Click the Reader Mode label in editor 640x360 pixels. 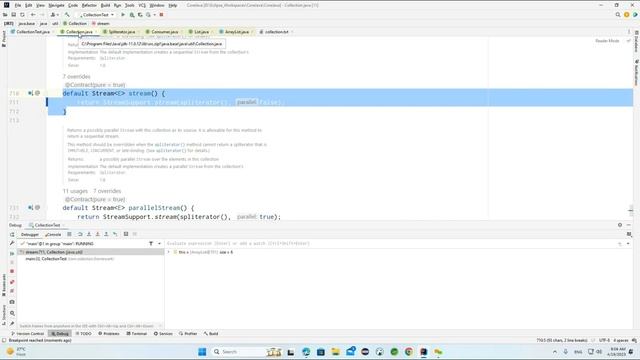607,41
